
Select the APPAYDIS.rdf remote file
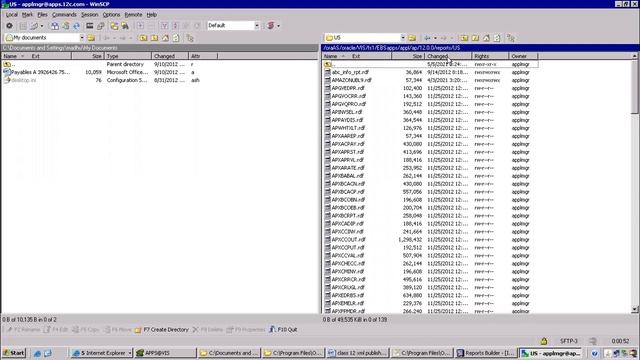347,120
